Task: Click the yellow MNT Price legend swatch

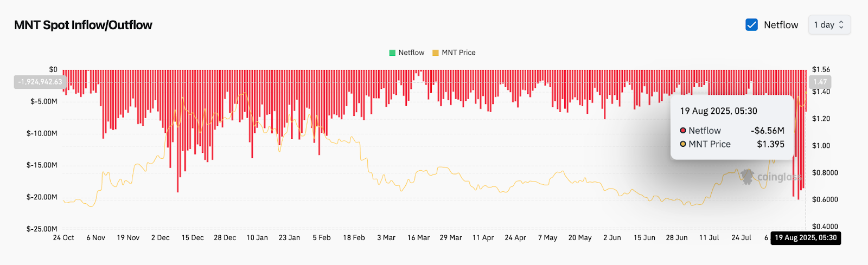Action: [x=435, y=53]
